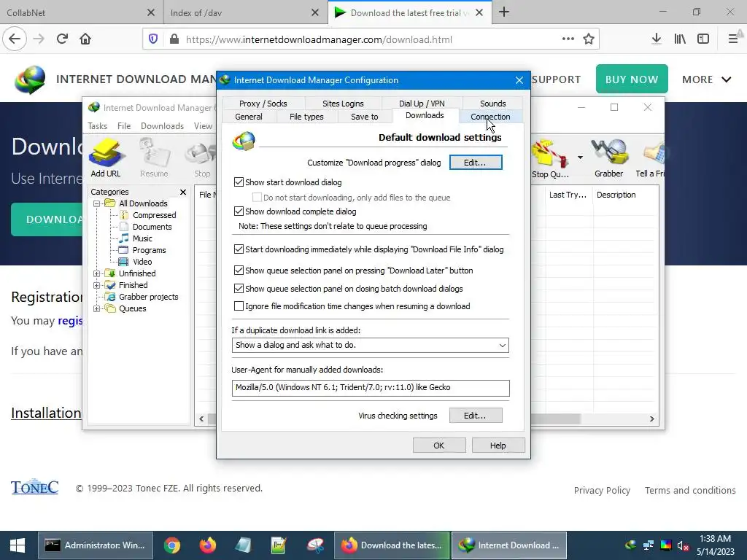This screenshot has height=560, width=747.
Task: Click the Stop Queue toolbar icon
Action: (x=550, y=158)
